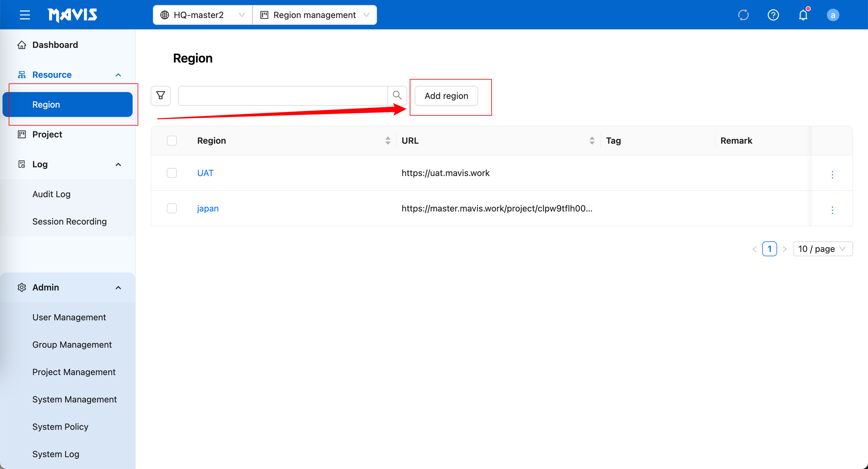Open the hamburger menu icon
868x469 pixels.
point(25,15)
